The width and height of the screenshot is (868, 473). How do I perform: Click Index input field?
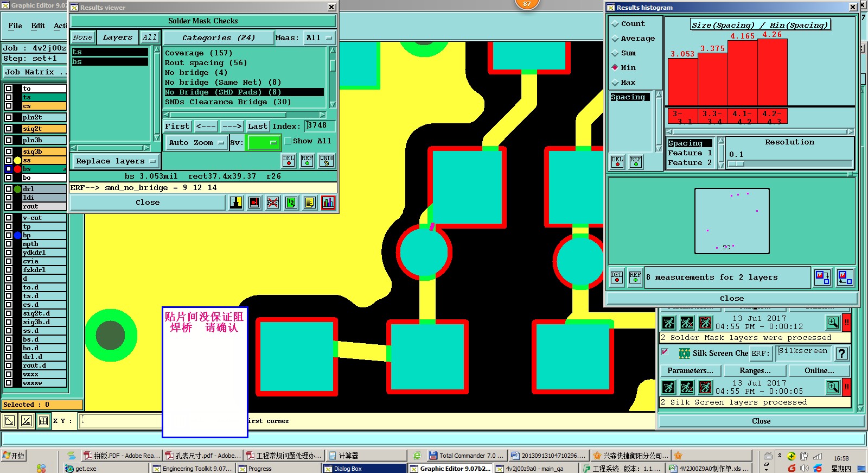click(x=320, y=126)
